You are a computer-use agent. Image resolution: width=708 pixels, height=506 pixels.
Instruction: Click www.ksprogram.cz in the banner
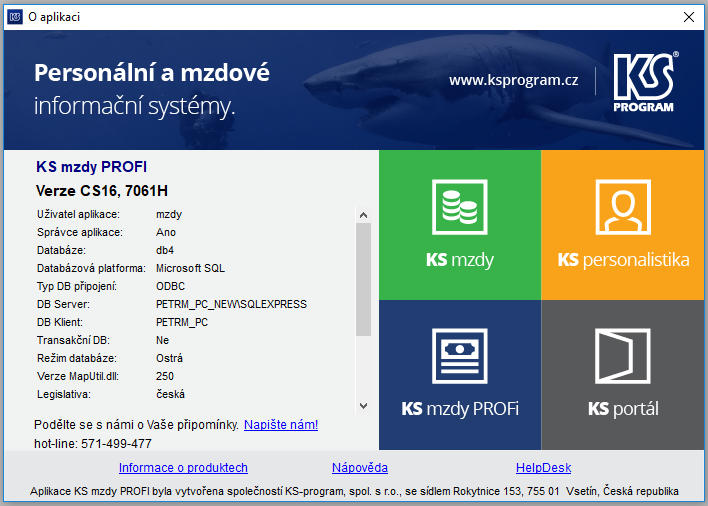(513, 80)
